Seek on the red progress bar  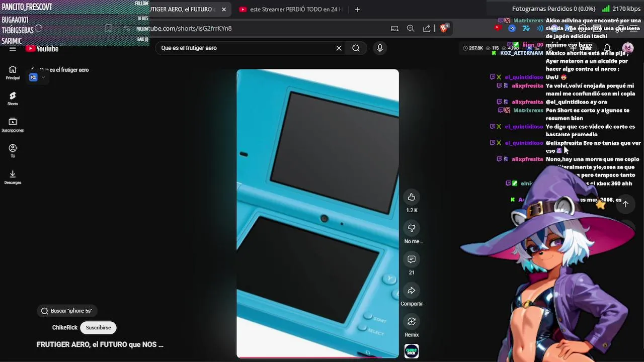click(317, 357)
